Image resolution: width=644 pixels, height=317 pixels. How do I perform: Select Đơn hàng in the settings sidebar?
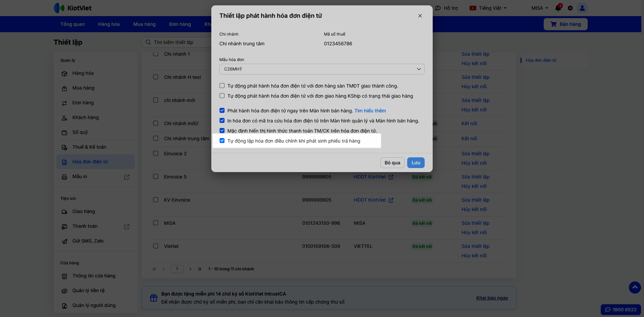coord(96,103)
